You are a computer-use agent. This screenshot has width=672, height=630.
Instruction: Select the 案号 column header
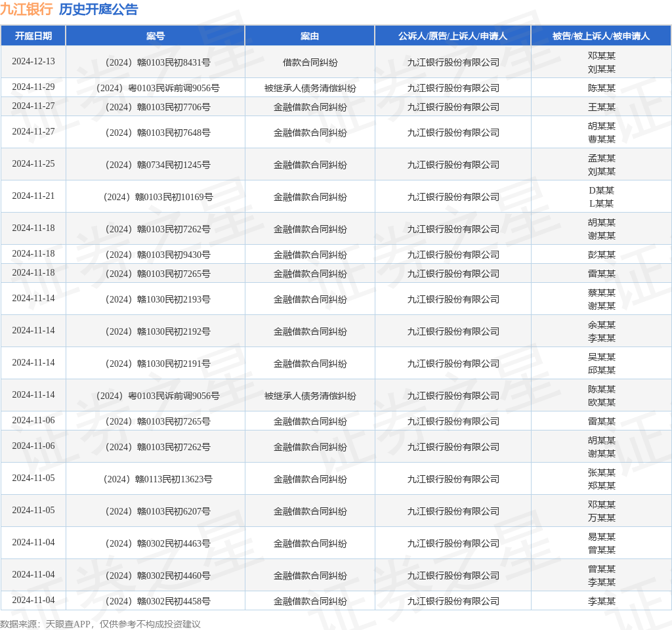click(156, 36)
